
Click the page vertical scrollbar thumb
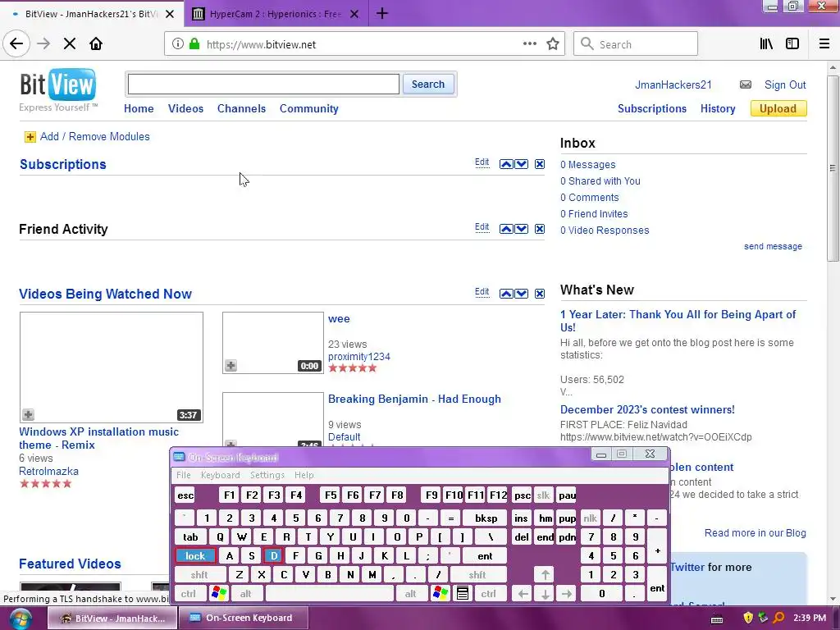click(x=833, y=168)
